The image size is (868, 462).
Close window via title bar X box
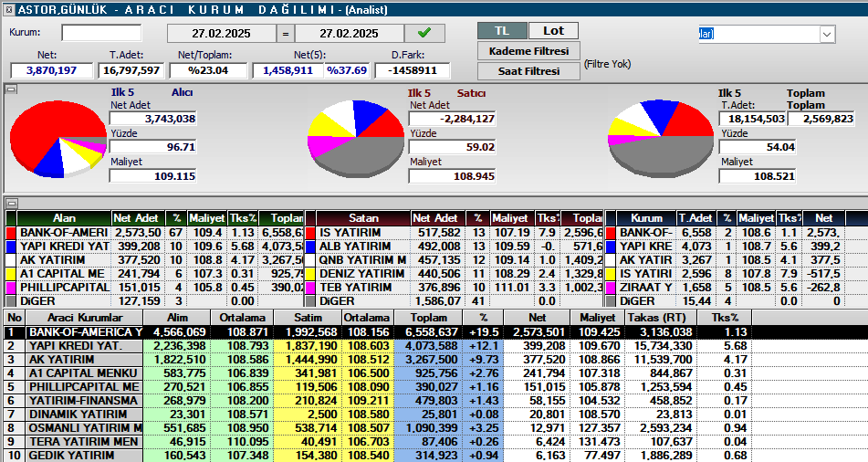click(x=8, y=9)
